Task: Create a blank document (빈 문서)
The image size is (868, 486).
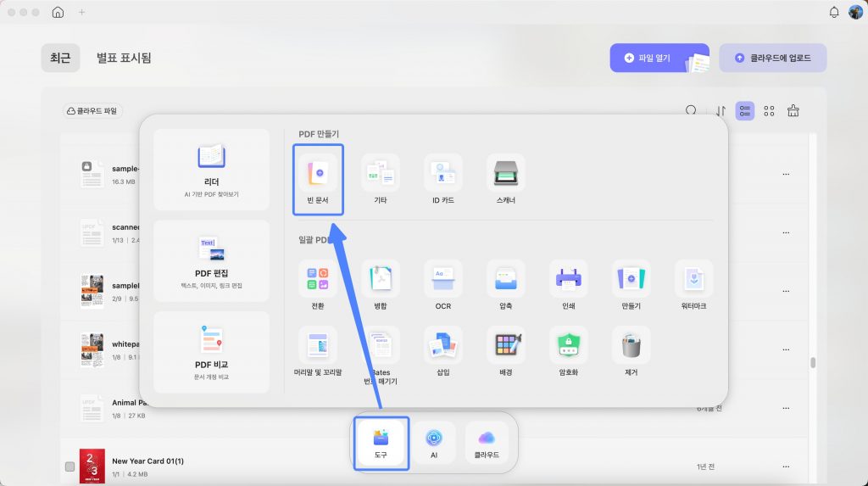Action: click(x=318, y=180)
